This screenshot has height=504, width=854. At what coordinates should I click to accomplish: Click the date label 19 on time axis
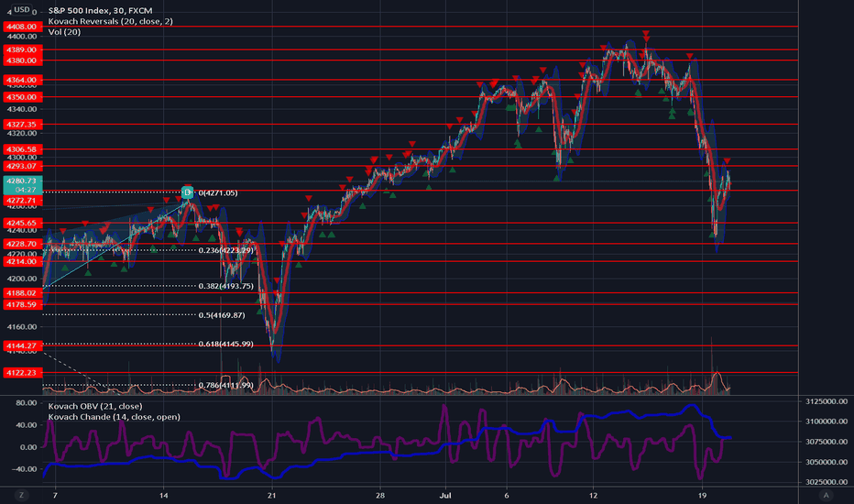click(702, 495)
